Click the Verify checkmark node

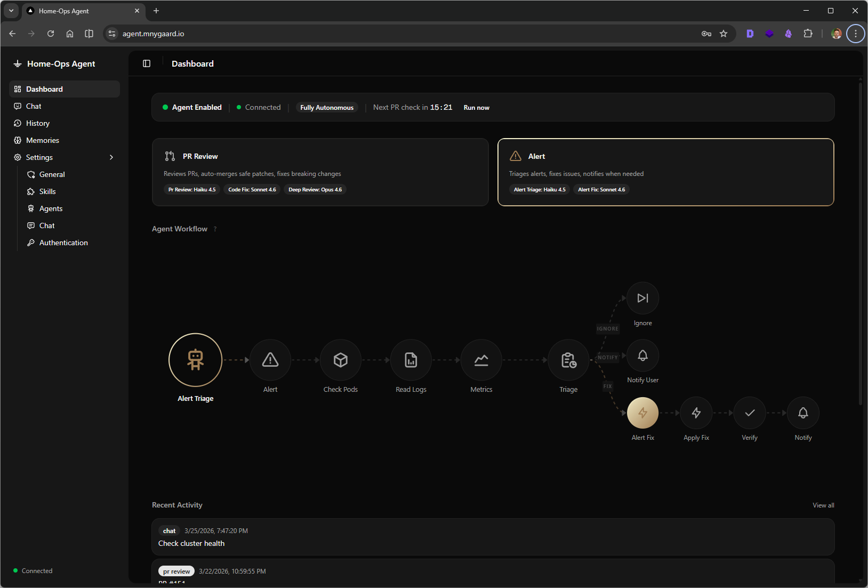(750, 413)
